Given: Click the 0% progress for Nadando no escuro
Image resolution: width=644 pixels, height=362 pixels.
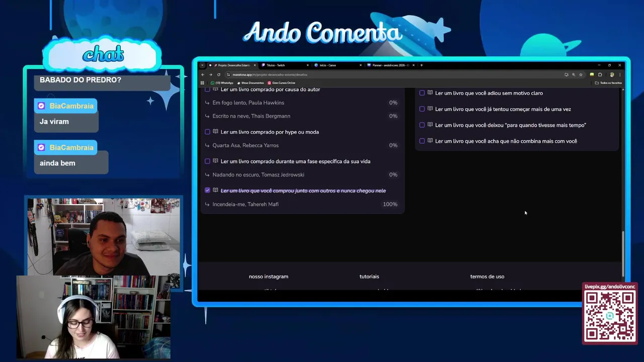Looking at the screenshot, I should (x=393, y=175).
